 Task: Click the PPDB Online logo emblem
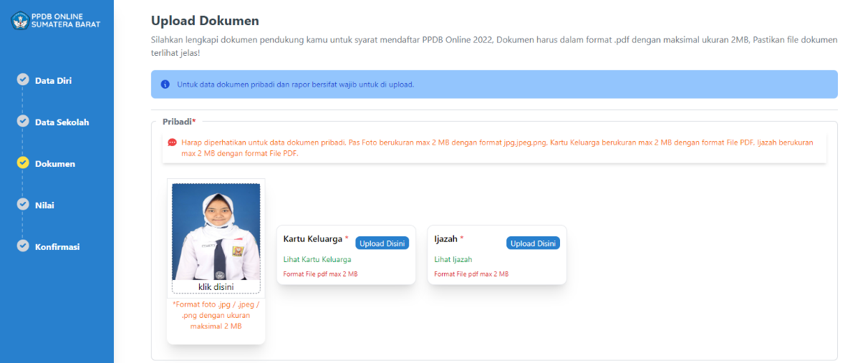(x=20, y=20)
